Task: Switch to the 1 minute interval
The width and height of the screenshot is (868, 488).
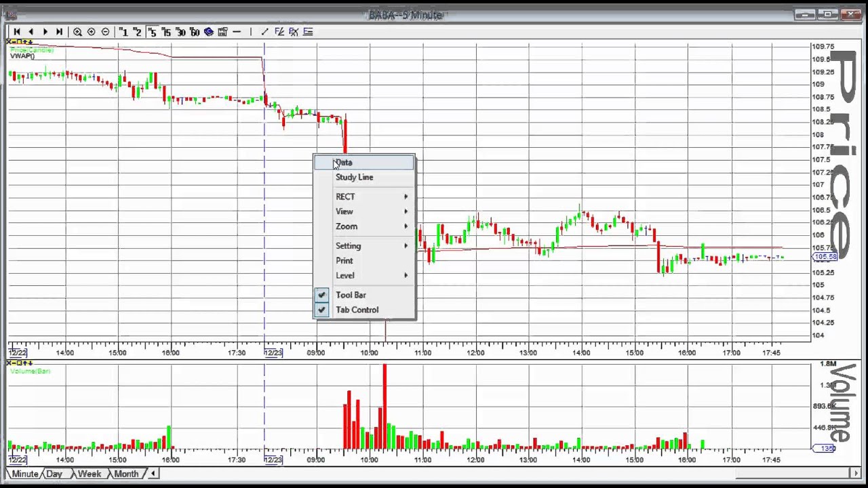Action: pos(124,32)
